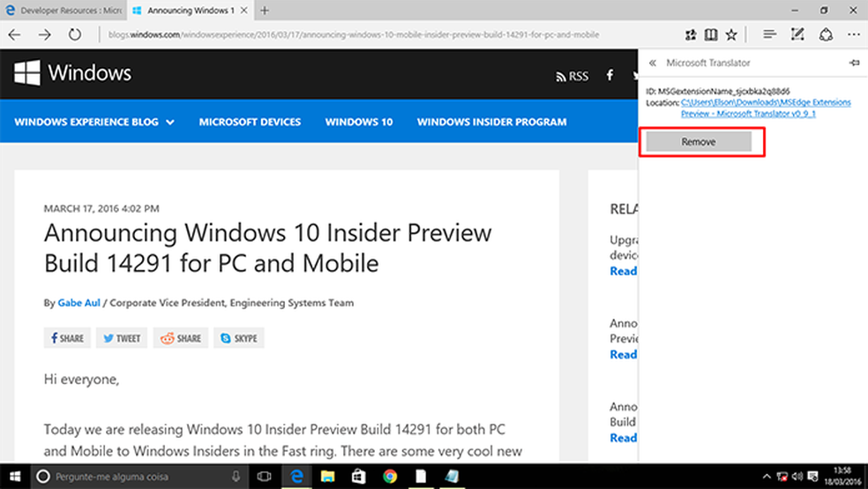Go back to the previous page
The height and width of the screenshot is (489, 868).
click(14, 35)
